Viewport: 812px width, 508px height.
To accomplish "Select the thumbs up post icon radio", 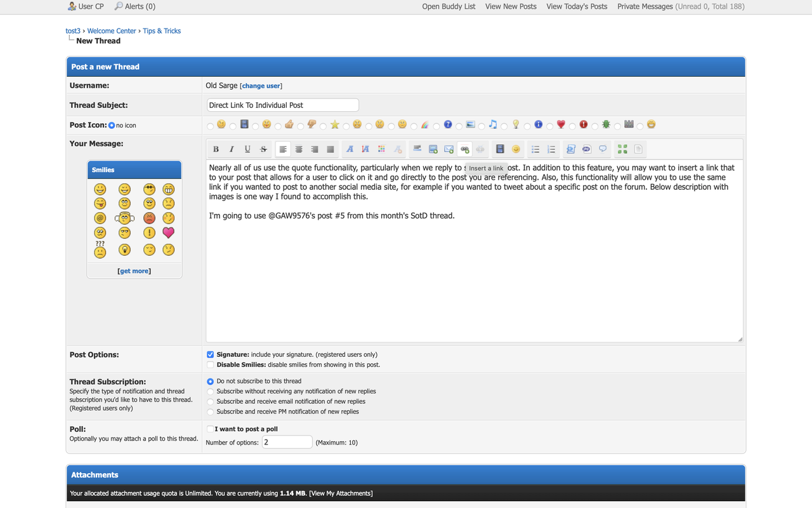I will pyautogui.click(x=278, y=126).
